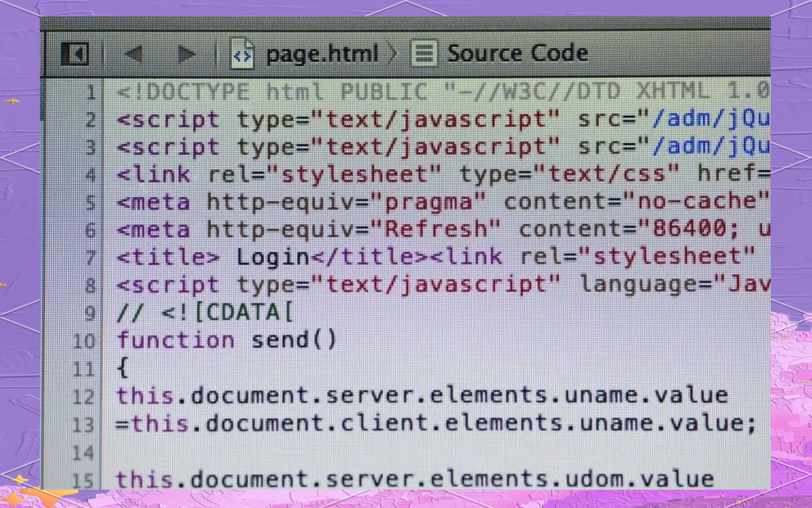Click the "pragma" meta tag line
Viewport: 812px width, 508px height.
coord(443,201)
